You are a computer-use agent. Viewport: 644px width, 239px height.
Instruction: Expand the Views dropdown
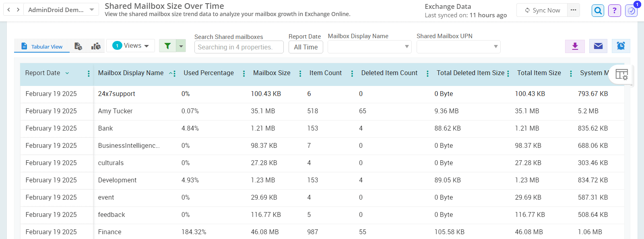tap(131, 46)
